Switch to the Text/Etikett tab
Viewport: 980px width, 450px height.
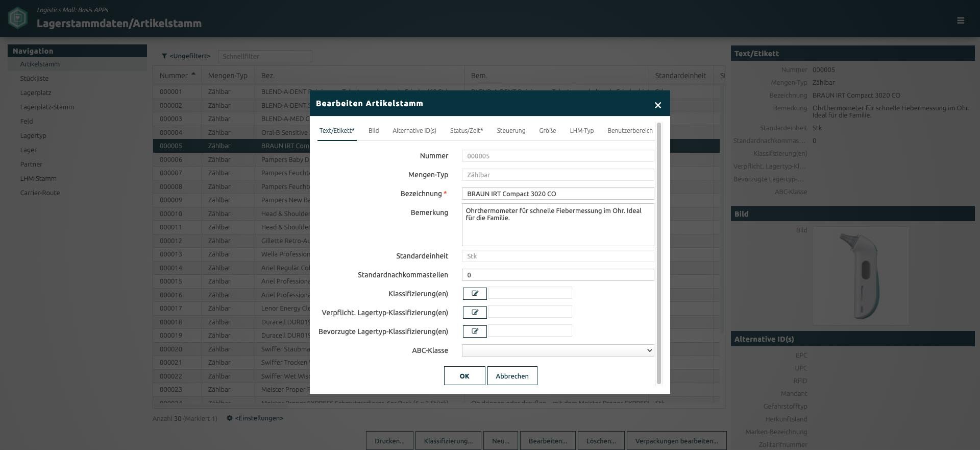pos(337,131)
